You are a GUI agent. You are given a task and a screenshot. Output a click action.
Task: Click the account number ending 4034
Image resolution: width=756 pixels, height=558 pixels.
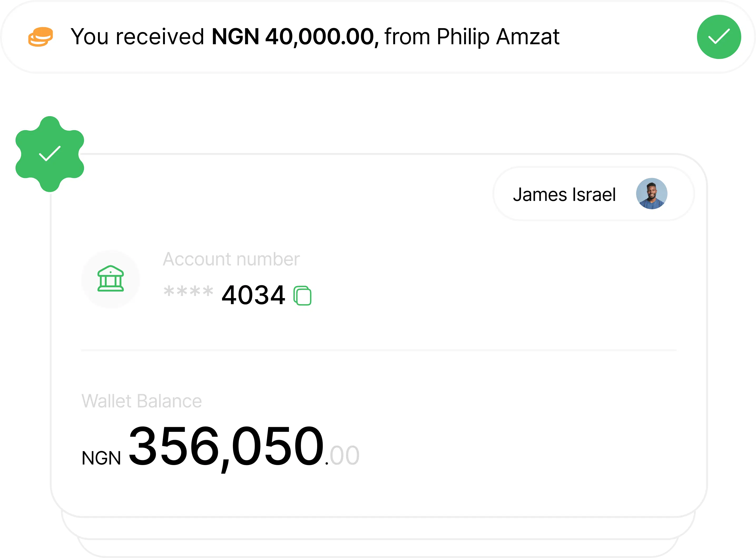pyautogui.click(x=253, y=295)
